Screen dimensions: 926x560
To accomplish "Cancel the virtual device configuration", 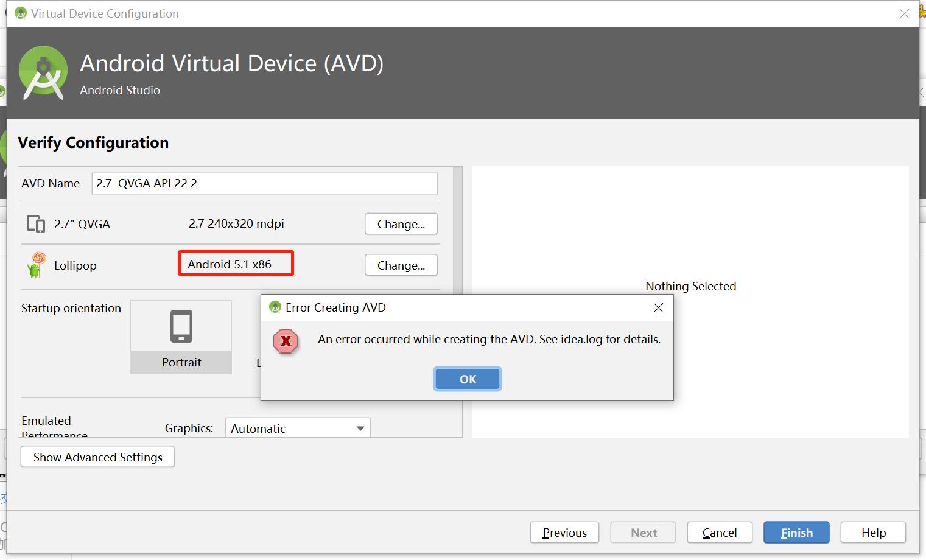I will click(719, 533).
